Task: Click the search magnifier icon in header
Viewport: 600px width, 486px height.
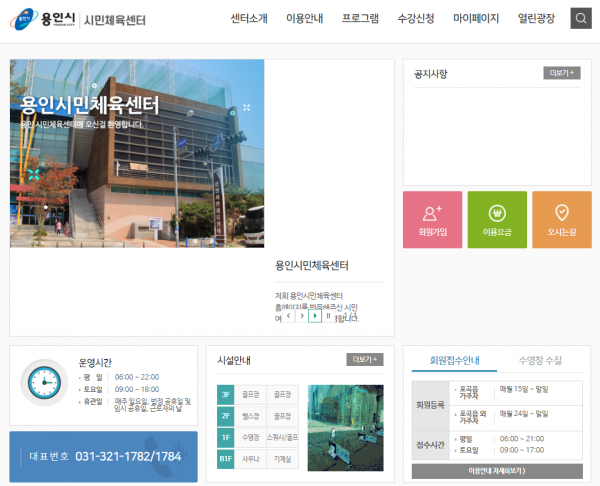Action: (580, 18)
